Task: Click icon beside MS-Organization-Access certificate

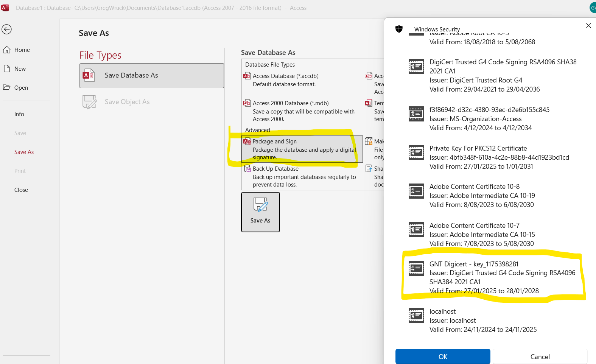Action: 416,114
